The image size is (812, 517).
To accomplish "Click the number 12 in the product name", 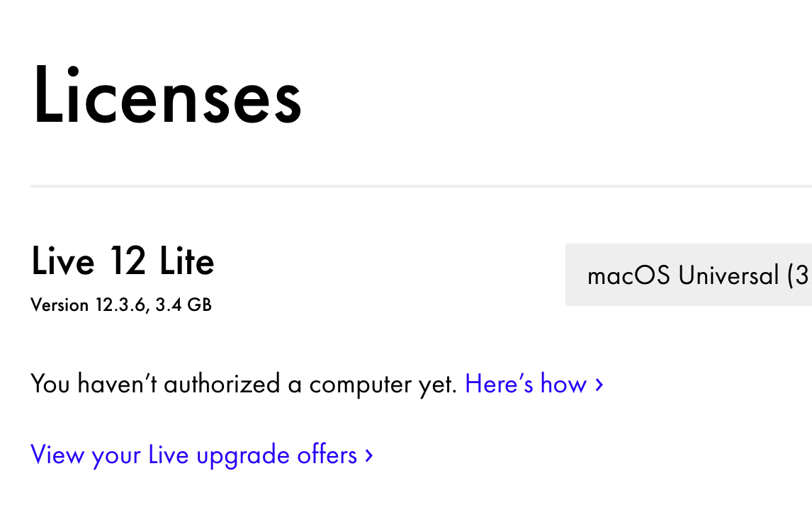I will coord(128,261).
